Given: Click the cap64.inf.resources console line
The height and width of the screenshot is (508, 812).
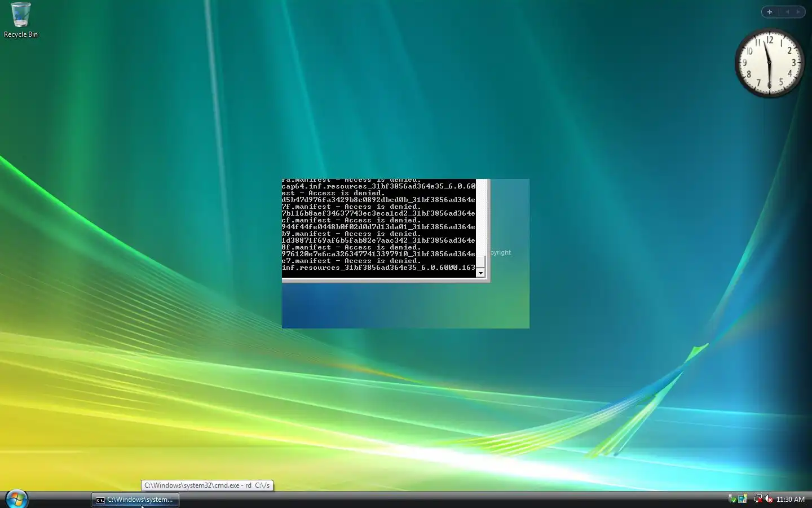Looking at the screenshot, I should coord(379,186).
